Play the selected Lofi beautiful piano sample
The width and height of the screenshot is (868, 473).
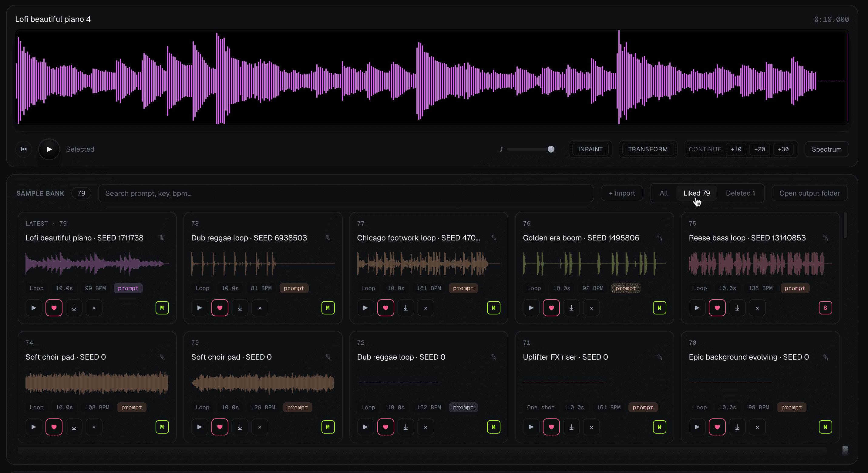point(49,149)
